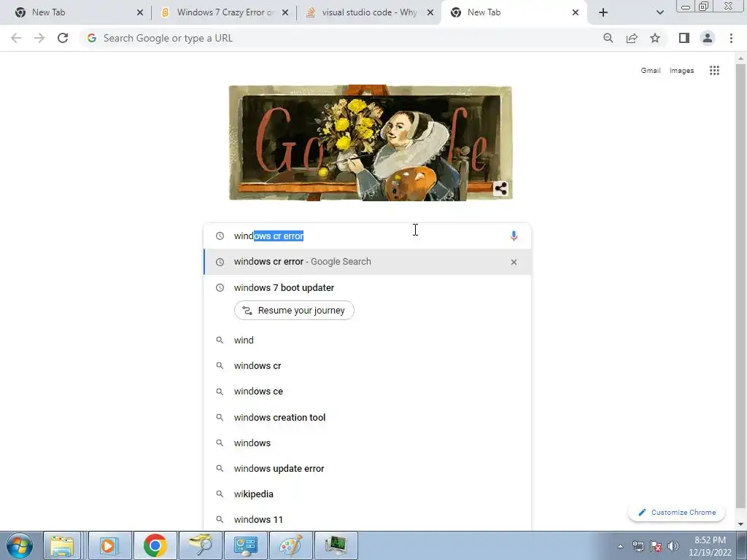
Task: Open the Paint taskbar icon
Action: click(x=290, y=545)
